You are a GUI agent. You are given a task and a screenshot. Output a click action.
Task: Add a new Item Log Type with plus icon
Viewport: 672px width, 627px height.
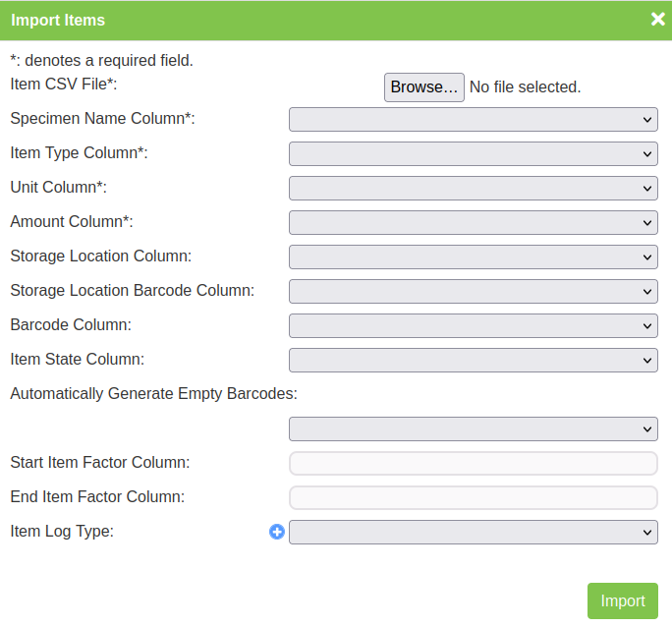tap(277, 532)
